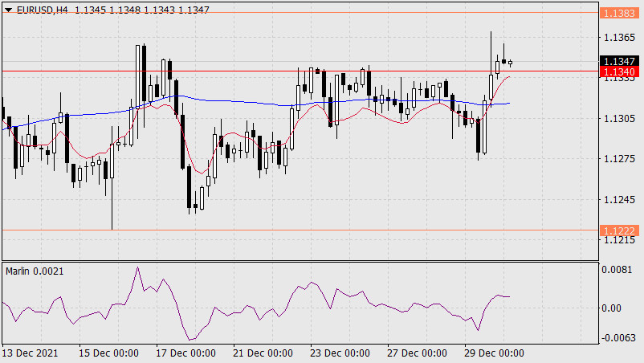Screen dimensions: 644x363
Task: Click the 15 Dec 00:00 time label
Action: 108,353
